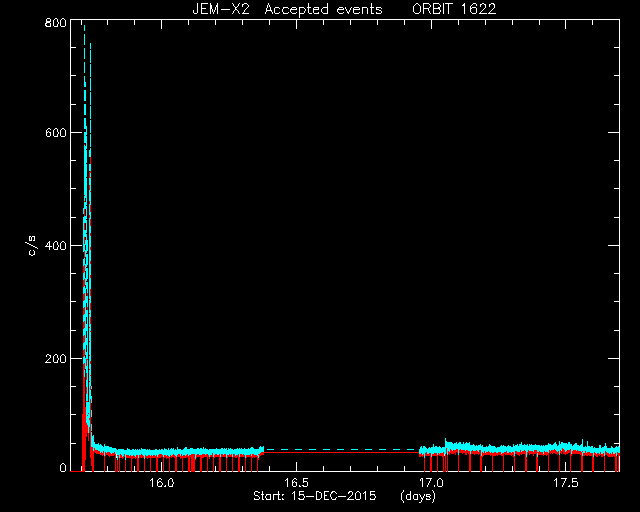The image size is (640, 512).
Task: Click the plot title JEM-X2 Accepted events
Action: [287, 9]
